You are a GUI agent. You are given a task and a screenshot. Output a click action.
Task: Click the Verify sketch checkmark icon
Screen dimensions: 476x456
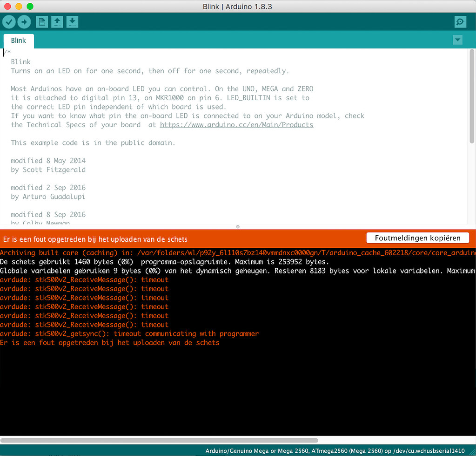tap(9, 22)
